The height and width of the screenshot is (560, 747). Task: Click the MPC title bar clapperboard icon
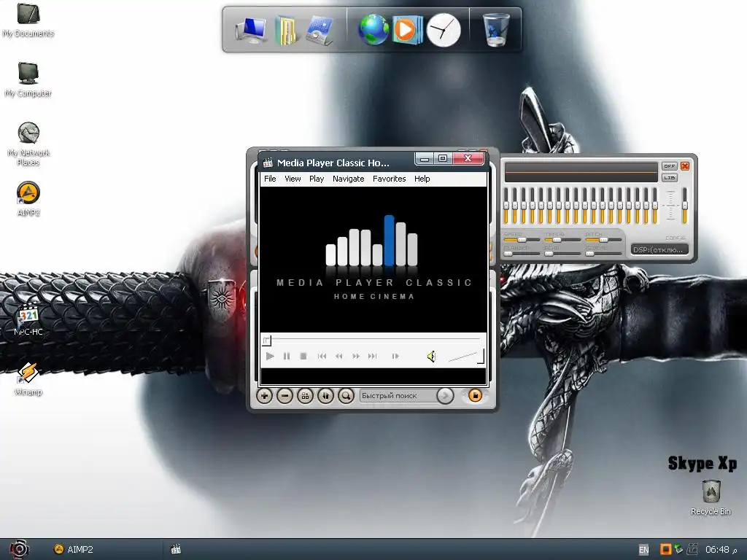(x=268, y=163)
